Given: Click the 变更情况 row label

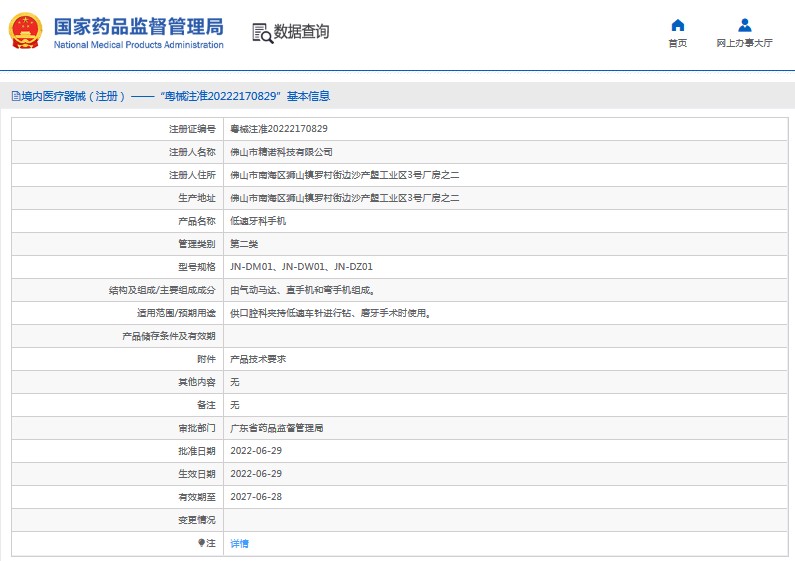Looking at the screenshot, I should coord(197,520).
